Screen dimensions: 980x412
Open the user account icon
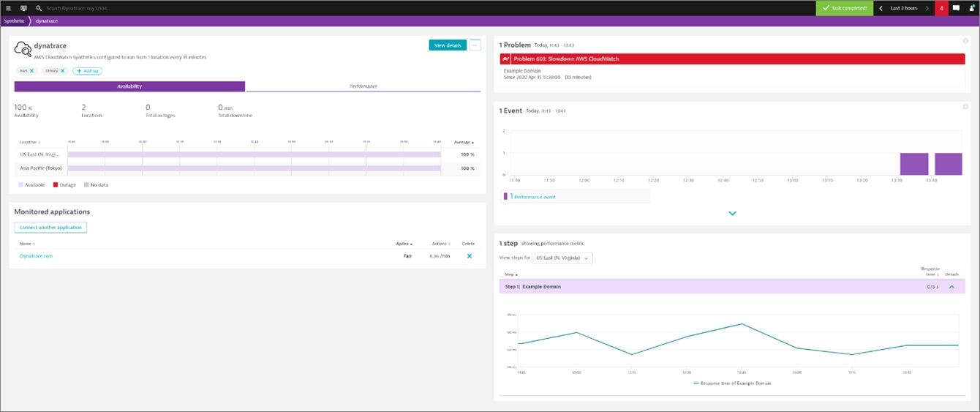tap(972, 8)
